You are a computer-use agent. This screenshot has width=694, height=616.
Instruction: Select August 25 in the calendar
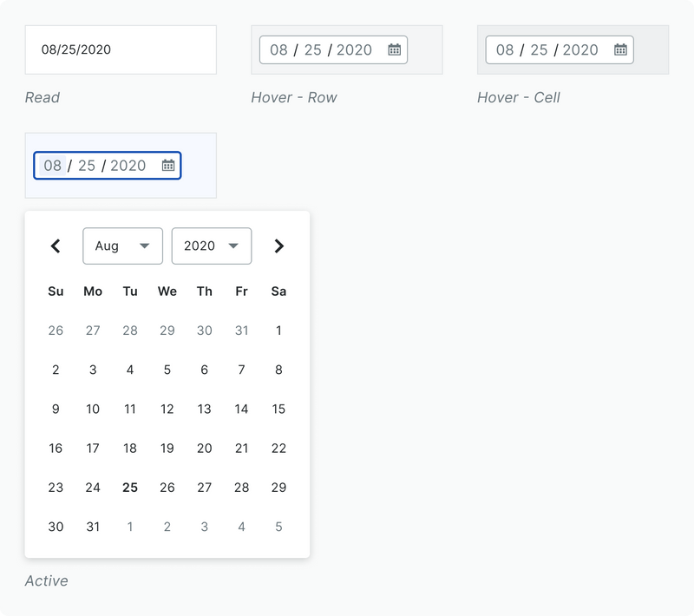pos(130,488)
